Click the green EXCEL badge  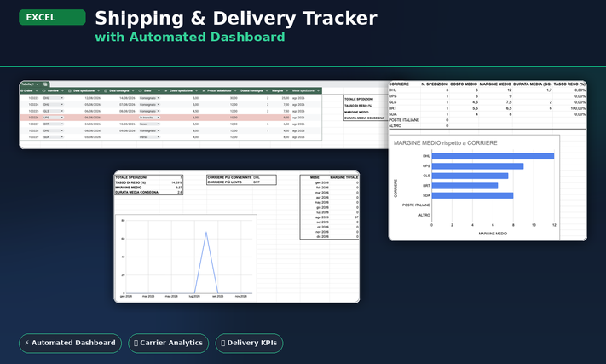(x=52, y=17)
